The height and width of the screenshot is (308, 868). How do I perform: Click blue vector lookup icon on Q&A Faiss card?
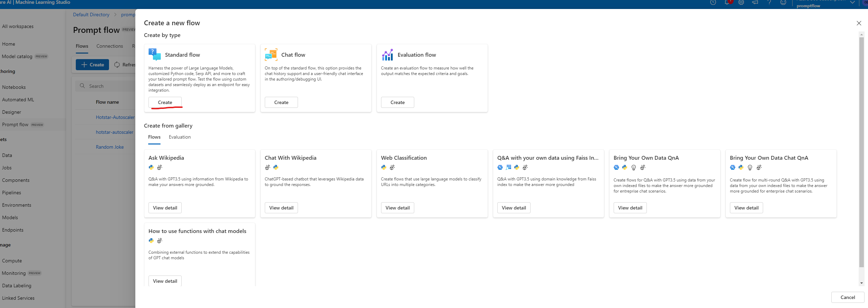(x=500, y=167)
